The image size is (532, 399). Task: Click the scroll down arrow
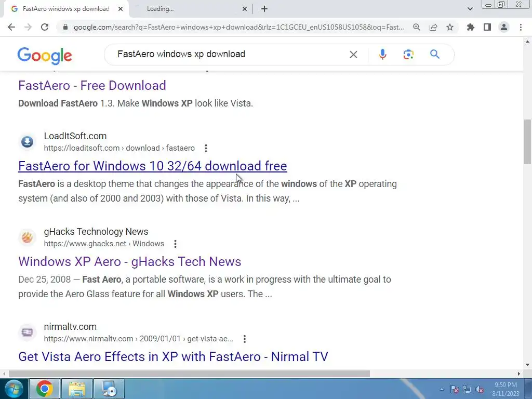[527, 365]
